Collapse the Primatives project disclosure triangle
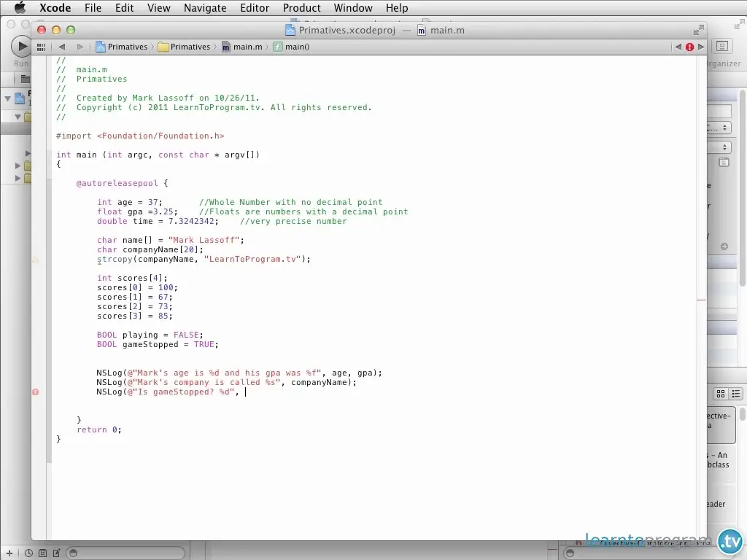Viewport: 747px width, 560px height. [7, 98]
